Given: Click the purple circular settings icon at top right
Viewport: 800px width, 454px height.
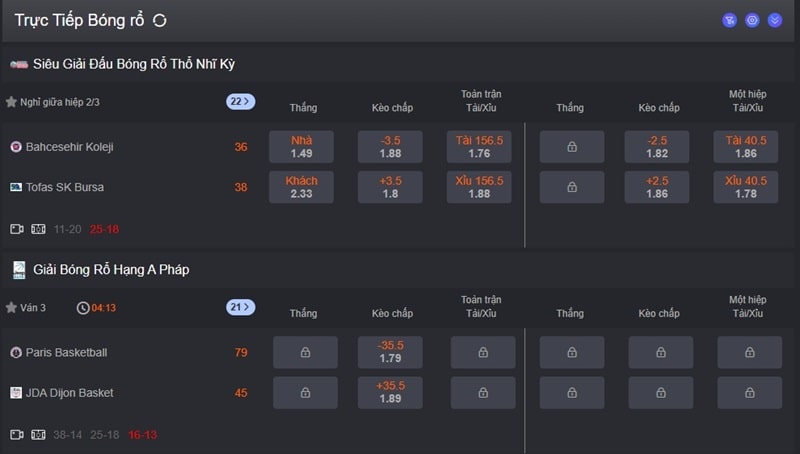Looking at the screenshot, I should (752, 20).
